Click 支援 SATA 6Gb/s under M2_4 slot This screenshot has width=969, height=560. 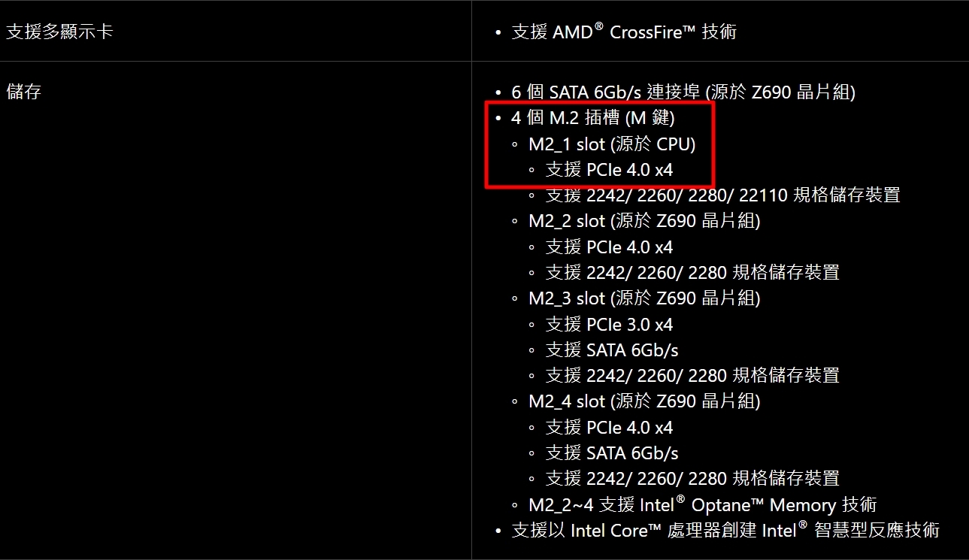[612, 453]
